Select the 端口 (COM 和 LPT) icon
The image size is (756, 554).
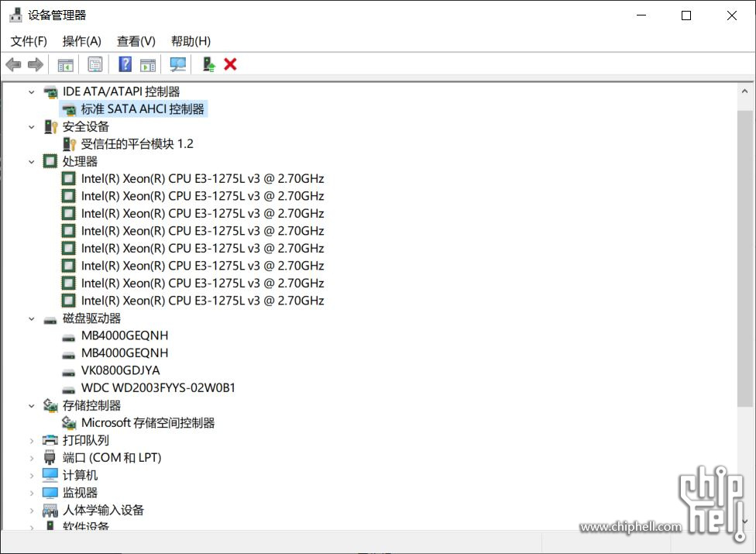coord(50,458)
